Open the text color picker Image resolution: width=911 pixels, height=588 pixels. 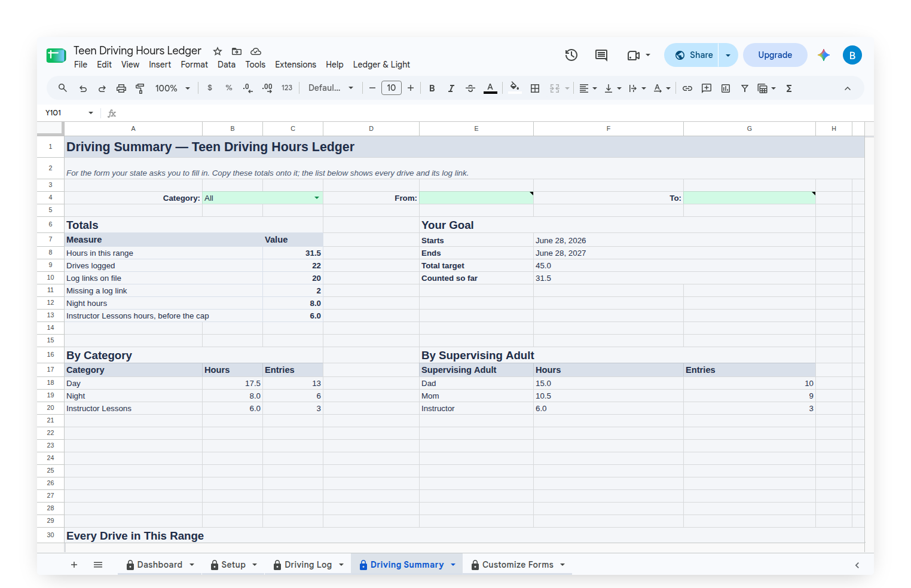point(490,88)
